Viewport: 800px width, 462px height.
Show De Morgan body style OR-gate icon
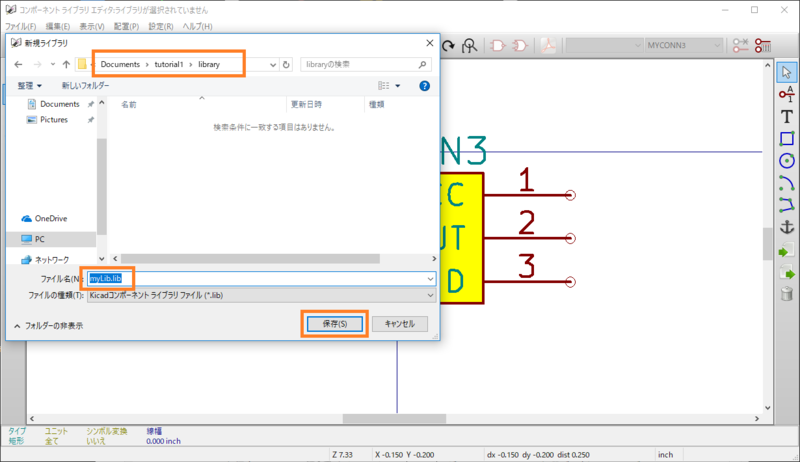pyautogui.click(x=519, y=46)
